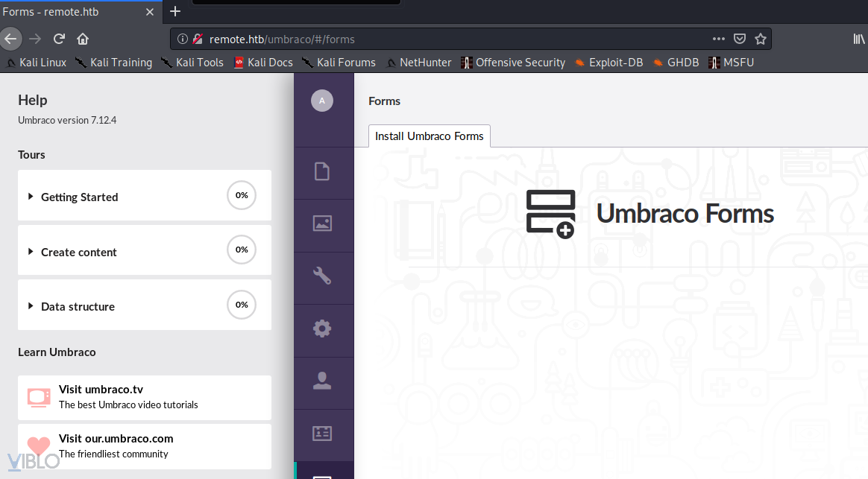The height and width of the screenshot is (479, 868).
Task: Open the Kali Training bookmark
Action: [x=114, y=63]
